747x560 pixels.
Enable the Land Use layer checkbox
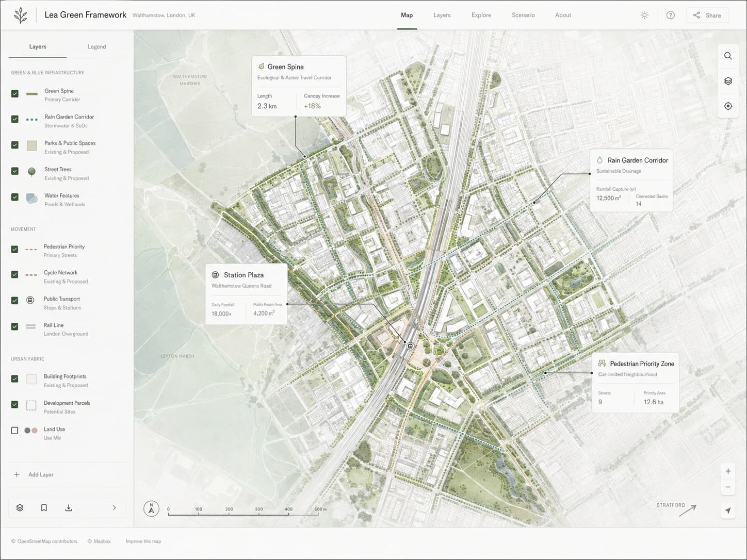point(14,431)
